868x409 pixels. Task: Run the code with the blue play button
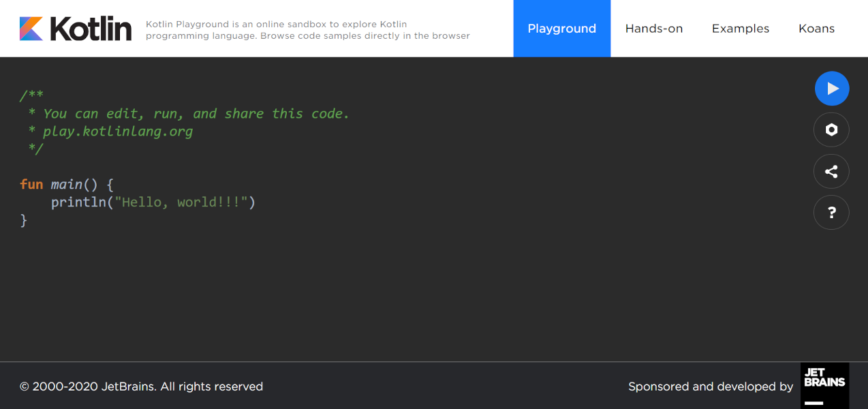831,89
